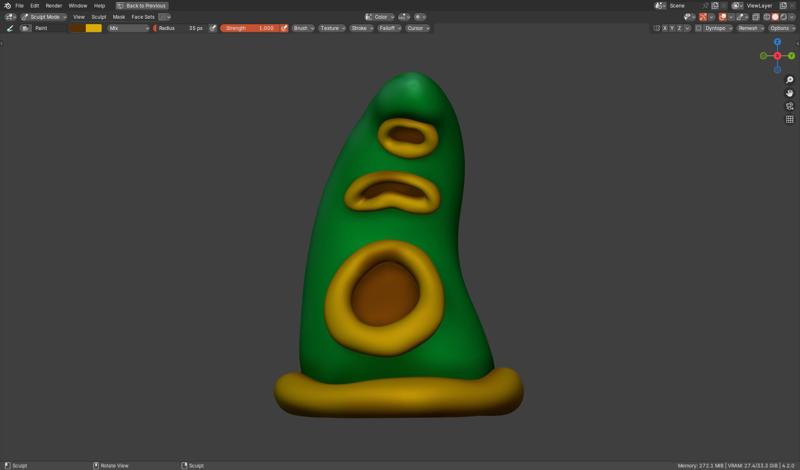800x470 pixels.
Task: Open the Mask menu
Action: 118,17
